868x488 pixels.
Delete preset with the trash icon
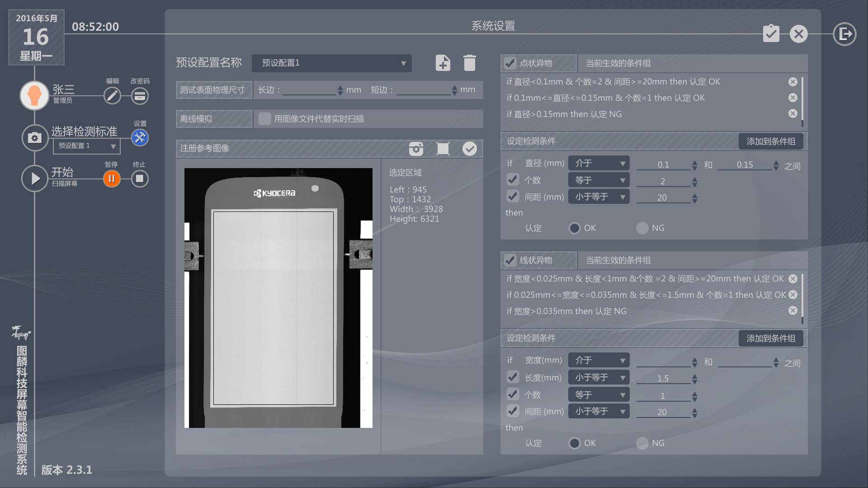click(470, 63)
